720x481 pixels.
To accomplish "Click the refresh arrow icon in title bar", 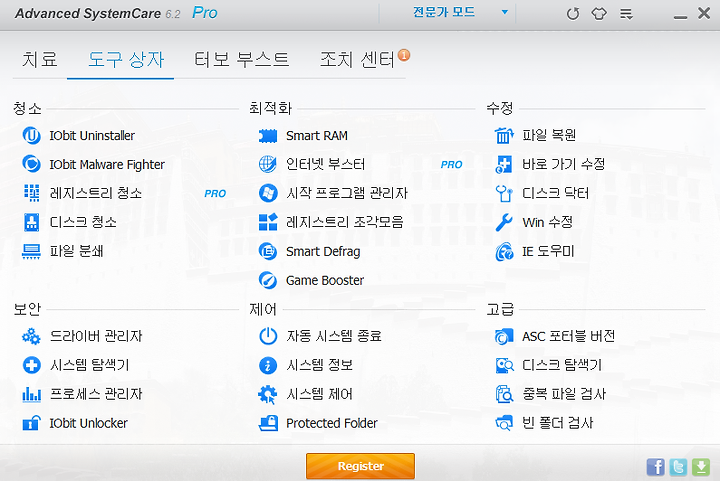I will coord(573,14).
